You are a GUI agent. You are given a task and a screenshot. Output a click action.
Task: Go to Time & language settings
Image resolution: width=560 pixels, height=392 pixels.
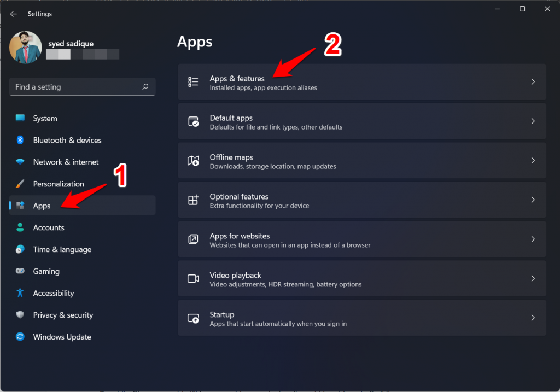tap(62, 250)
